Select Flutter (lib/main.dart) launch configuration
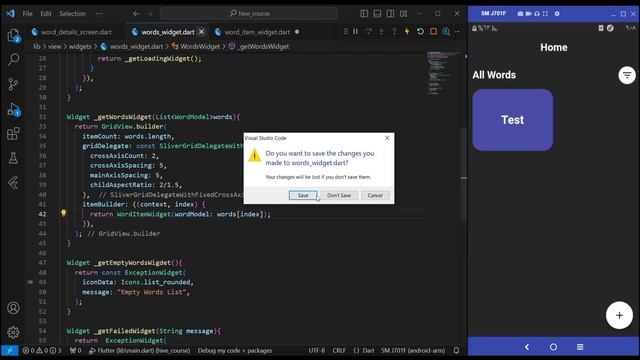Screen dimensions: 640x360 (140, 350)
